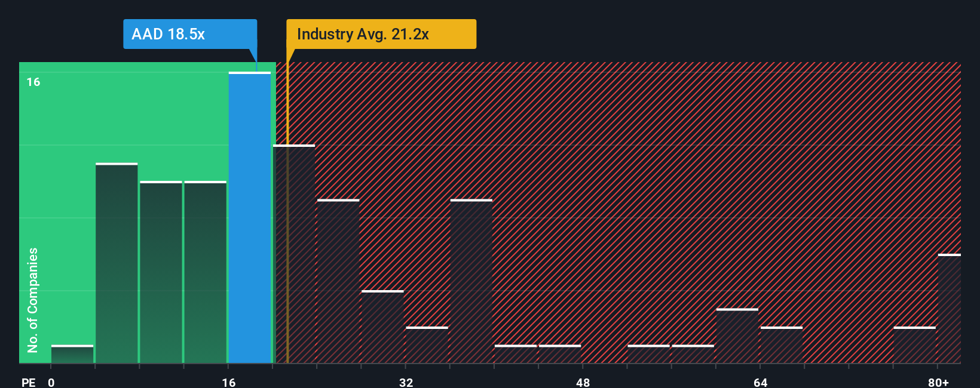Click the 80+ bar at the right edge
The image size is (980, 388).
click(950, 309)
